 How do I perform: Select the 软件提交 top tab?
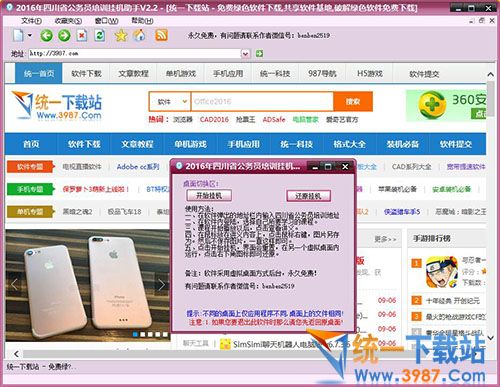[424, 73]
